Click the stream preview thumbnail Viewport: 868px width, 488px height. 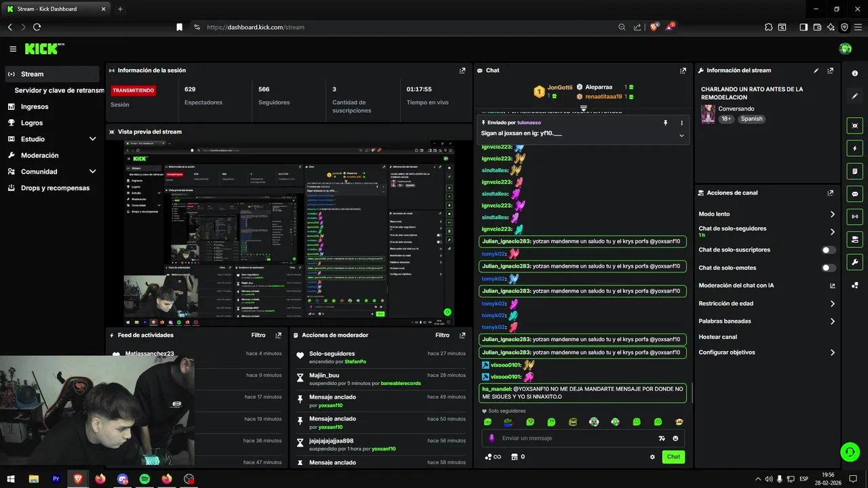[x=289, y=233]
